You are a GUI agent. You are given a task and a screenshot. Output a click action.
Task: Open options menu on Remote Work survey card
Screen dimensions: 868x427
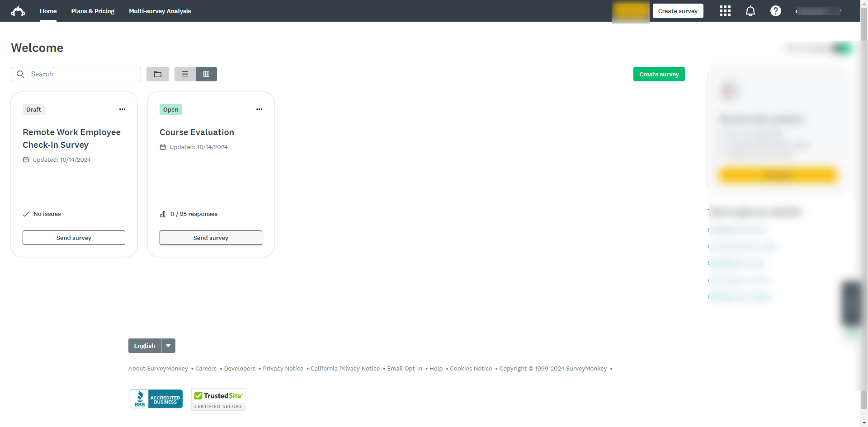point(122,109)
